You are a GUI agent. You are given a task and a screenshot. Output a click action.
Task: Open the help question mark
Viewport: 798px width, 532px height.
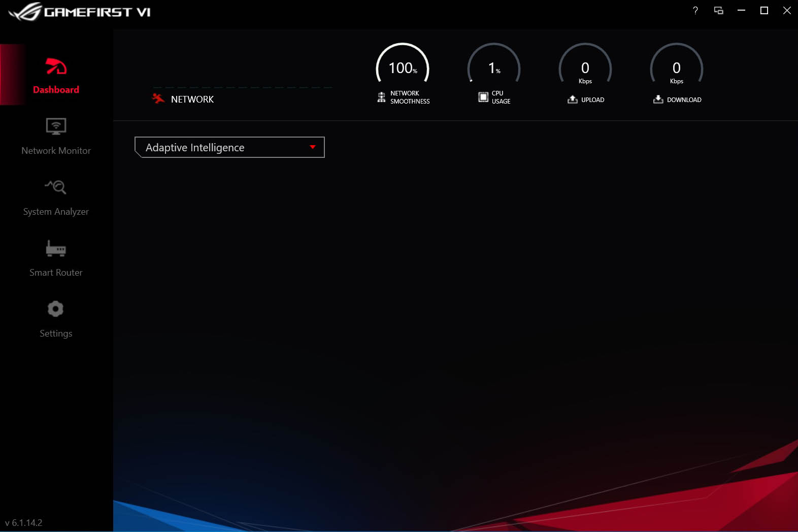695,10
